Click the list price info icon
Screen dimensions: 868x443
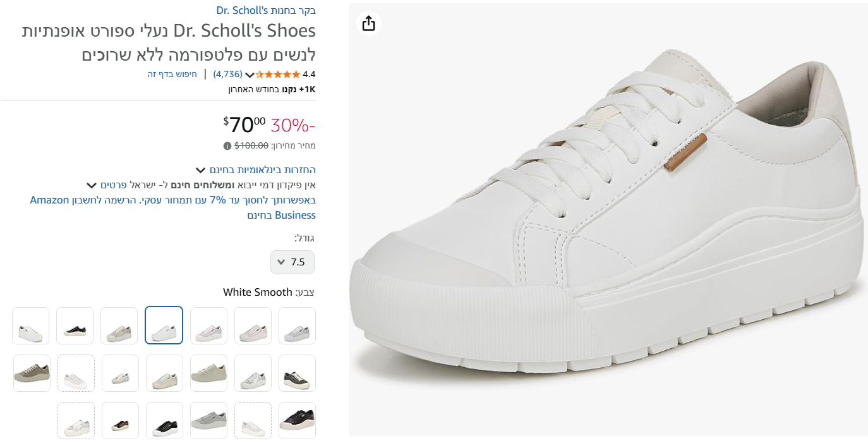(x=227, y=146)
